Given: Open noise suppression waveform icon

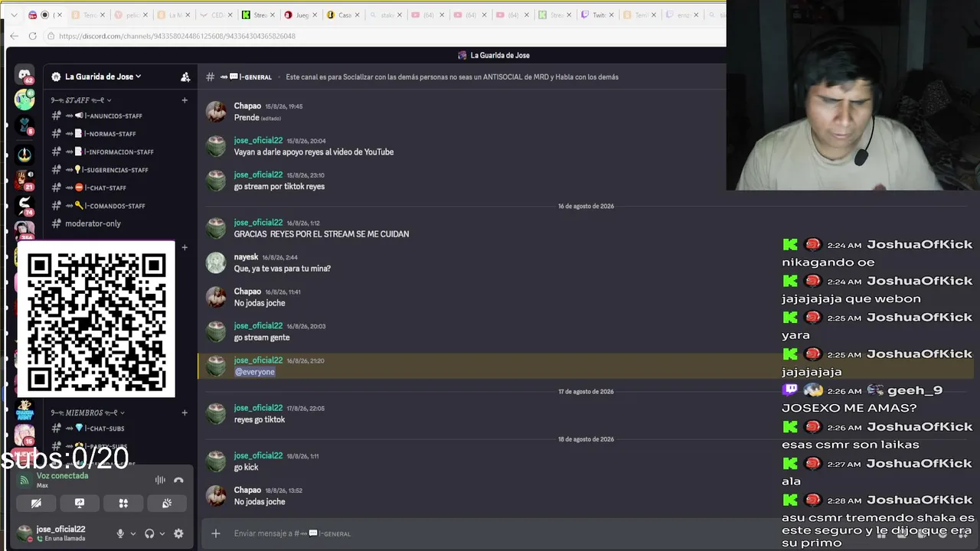Looking at the screenshot, I should 160,480.
